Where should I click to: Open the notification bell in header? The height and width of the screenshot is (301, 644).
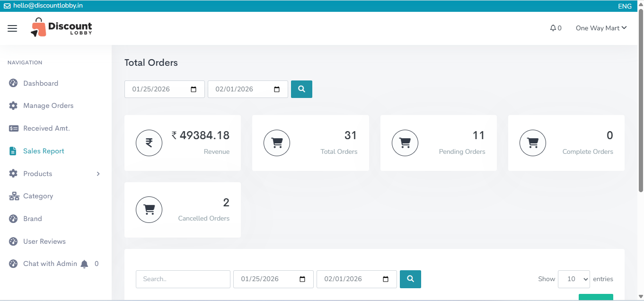[x=553, y=28]
